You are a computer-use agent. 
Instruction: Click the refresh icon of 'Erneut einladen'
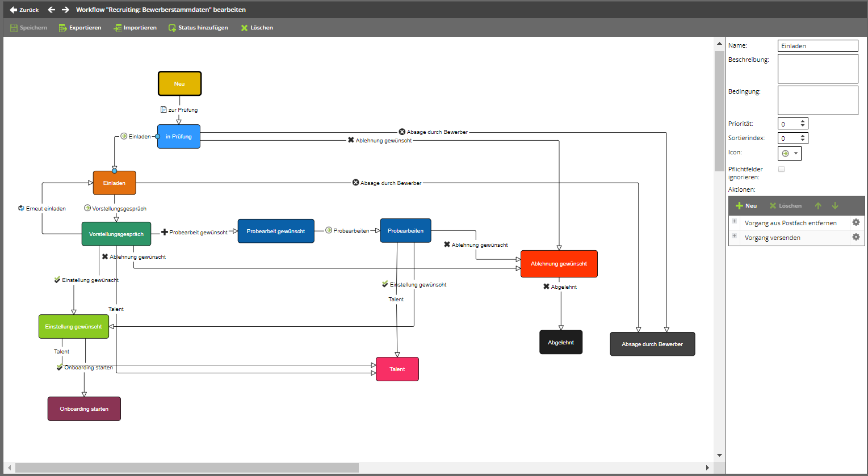[22, 208]
